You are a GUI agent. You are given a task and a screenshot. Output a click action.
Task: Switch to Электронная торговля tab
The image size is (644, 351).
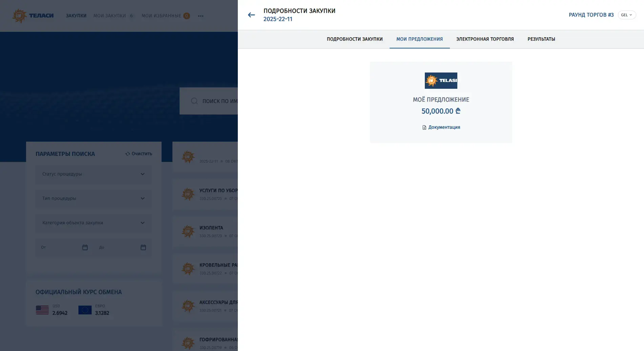coord(485,39)
